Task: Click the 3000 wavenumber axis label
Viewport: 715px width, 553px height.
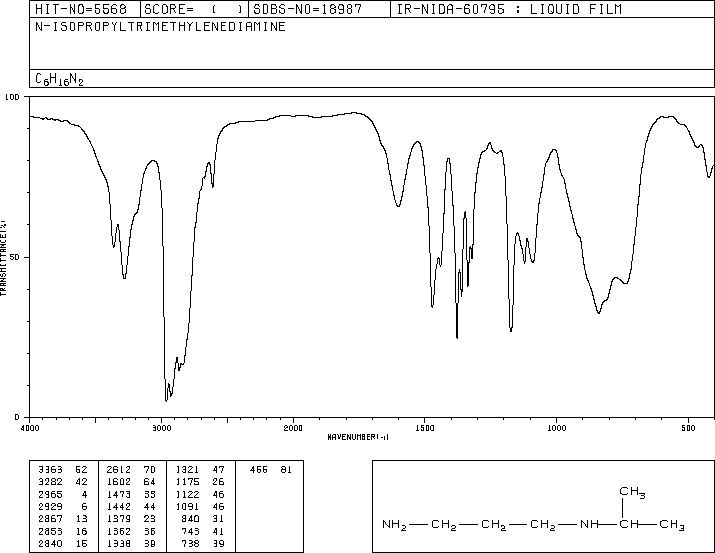Action: click(x=161, y=428)
